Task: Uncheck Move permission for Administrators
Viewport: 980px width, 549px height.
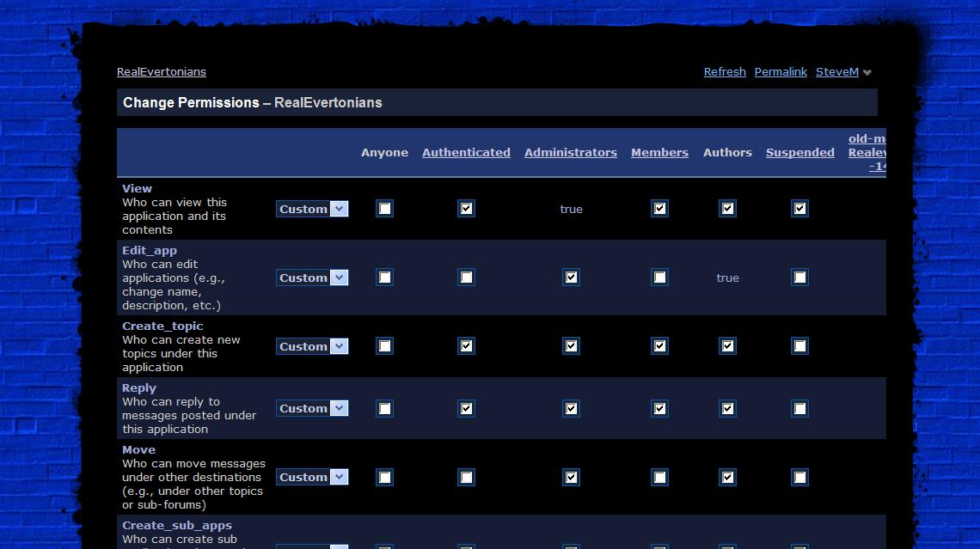Action: pos(571,477)
